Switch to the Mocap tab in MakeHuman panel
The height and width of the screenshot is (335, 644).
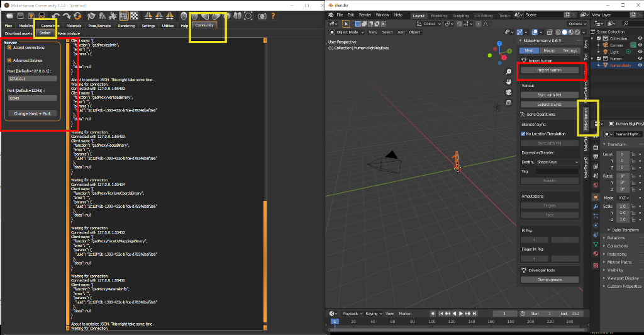coord(549,50)
